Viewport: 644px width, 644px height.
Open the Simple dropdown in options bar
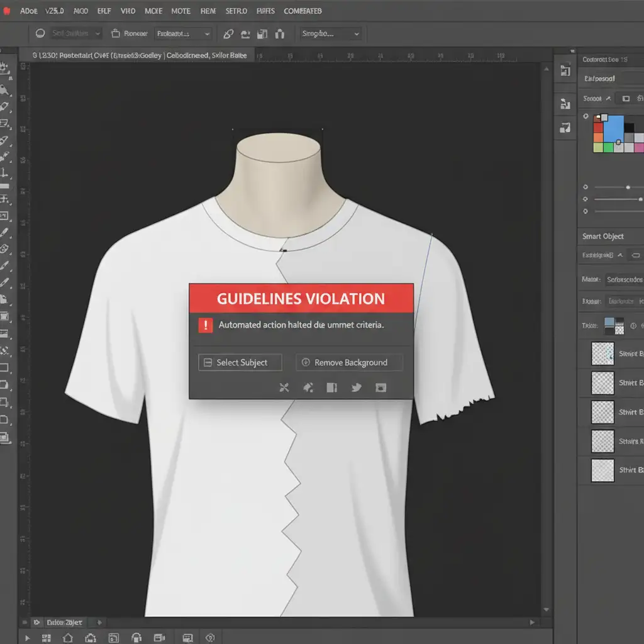click(330, 34)
